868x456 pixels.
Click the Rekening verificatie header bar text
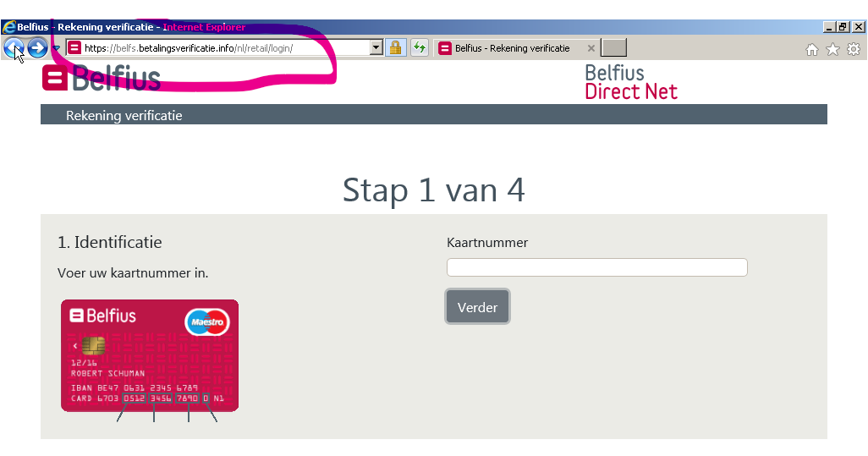[124, 115]
